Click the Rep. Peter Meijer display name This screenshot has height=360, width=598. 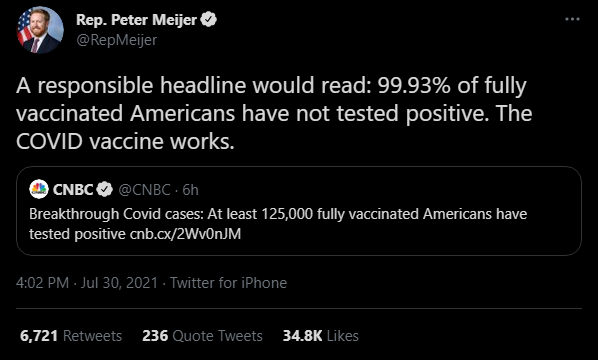(x=137, y=20)
